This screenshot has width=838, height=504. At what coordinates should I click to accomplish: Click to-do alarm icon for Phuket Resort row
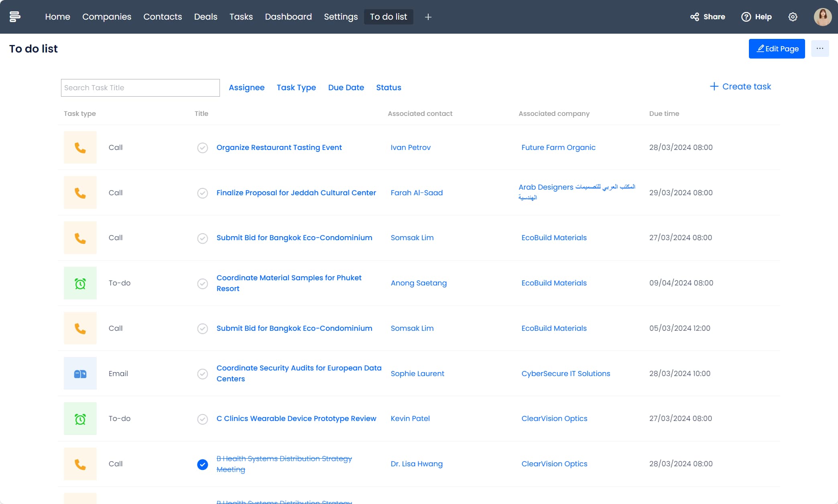[80, 283]
